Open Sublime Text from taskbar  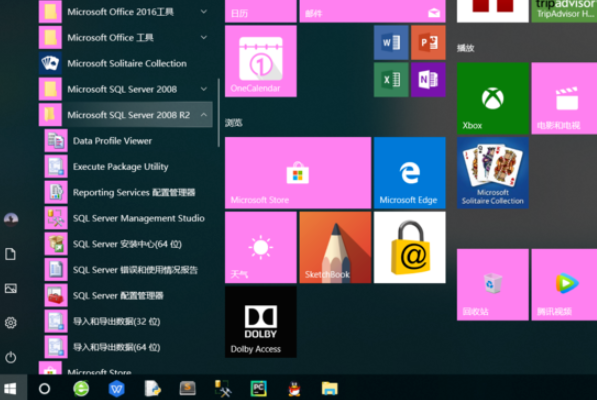coord(188,389)
